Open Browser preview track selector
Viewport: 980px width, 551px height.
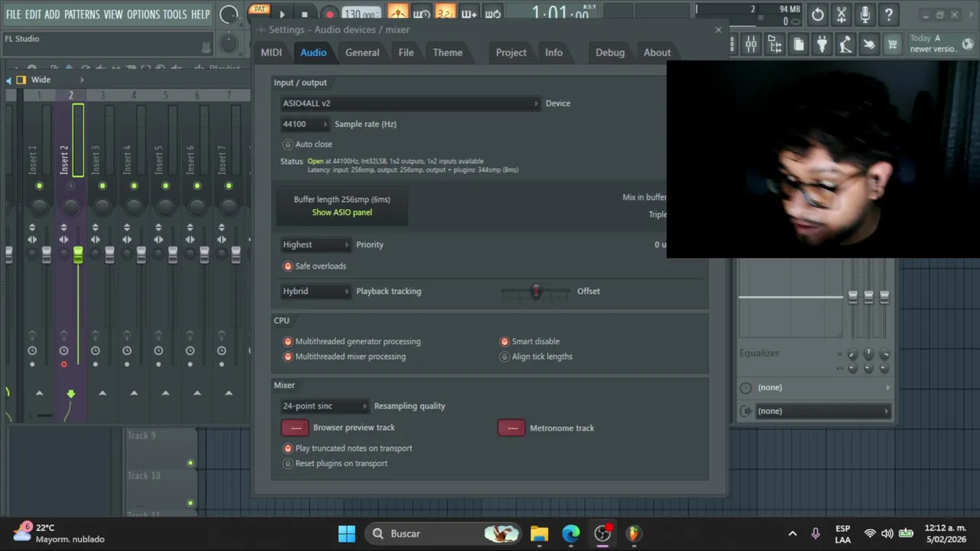click(x=295, y=428)
